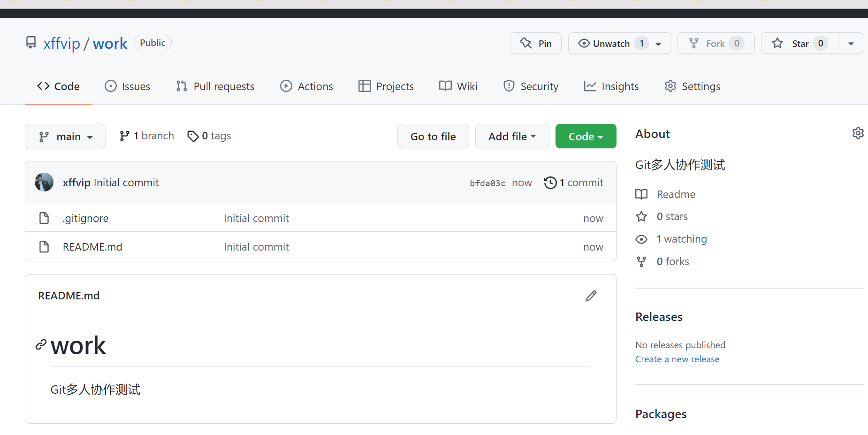View the 1 commit history link
Viewport: 868px width, 435px height.
(573, 183)
